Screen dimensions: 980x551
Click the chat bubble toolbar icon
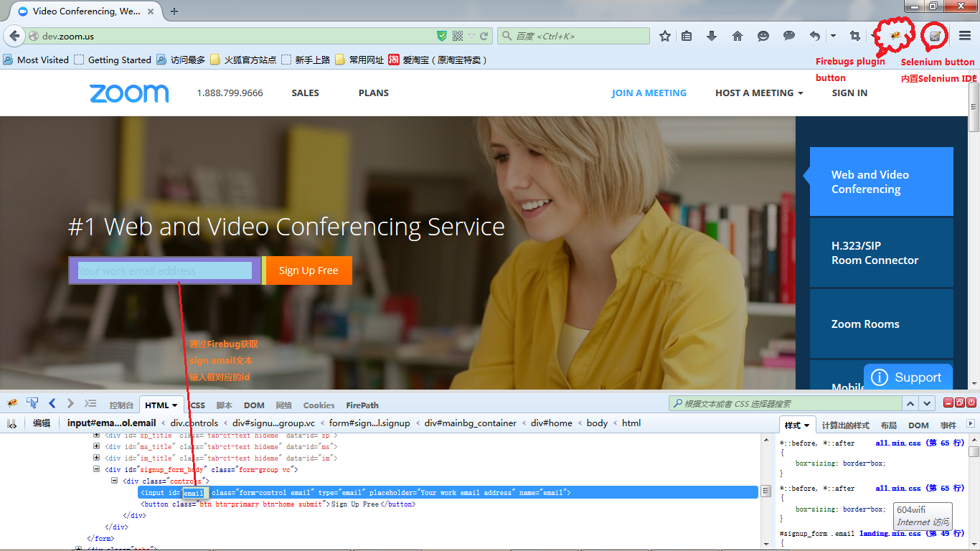pyautogui.click(x=789, y=36)
